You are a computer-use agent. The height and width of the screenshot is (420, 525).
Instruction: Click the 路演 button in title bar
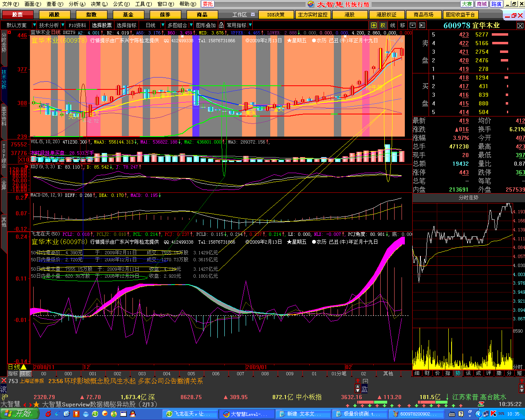496,4
